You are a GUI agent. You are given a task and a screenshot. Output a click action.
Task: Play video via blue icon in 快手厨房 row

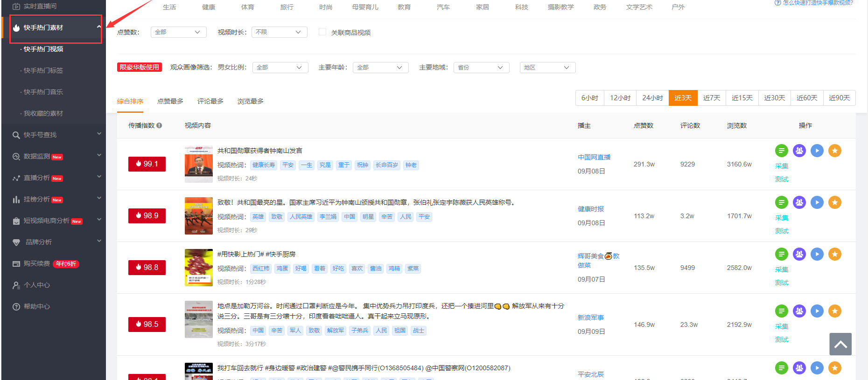(x=817, y=254)
